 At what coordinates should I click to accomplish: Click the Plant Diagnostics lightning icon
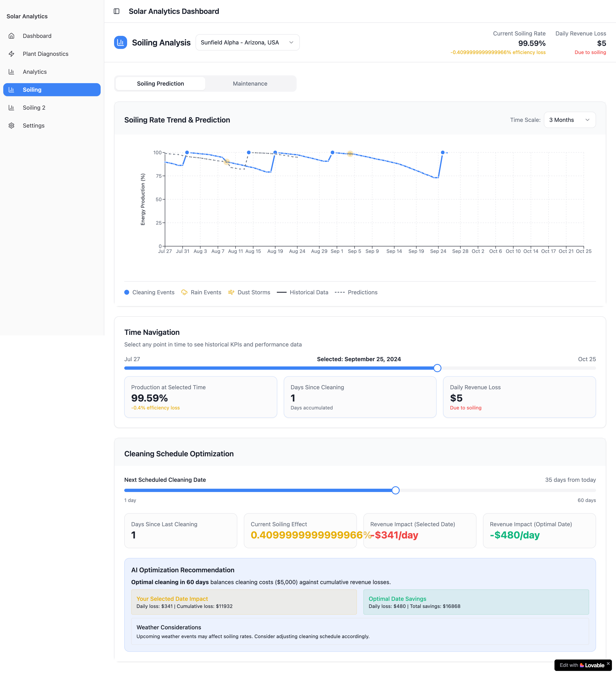tap(12, 54)
